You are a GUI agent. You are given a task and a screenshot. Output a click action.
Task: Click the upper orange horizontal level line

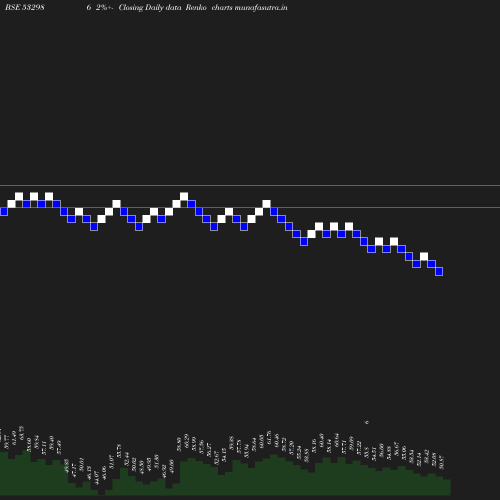tap(250, 186)
